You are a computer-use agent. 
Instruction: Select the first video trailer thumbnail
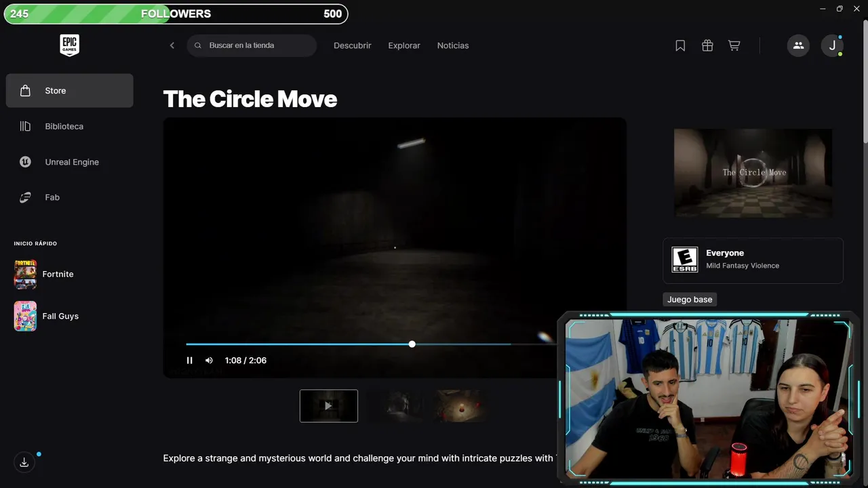click(329, 406)
